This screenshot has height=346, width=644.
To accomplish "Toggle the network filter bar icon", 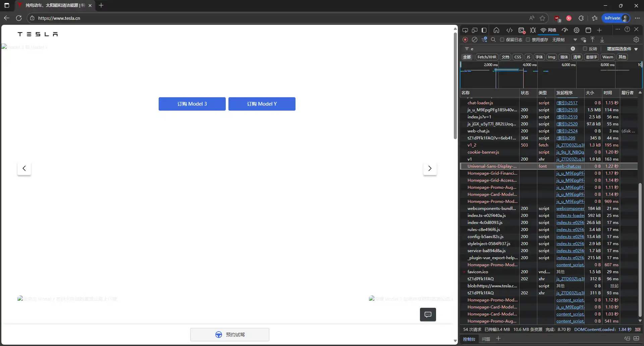I will click(x=484, y=40).
